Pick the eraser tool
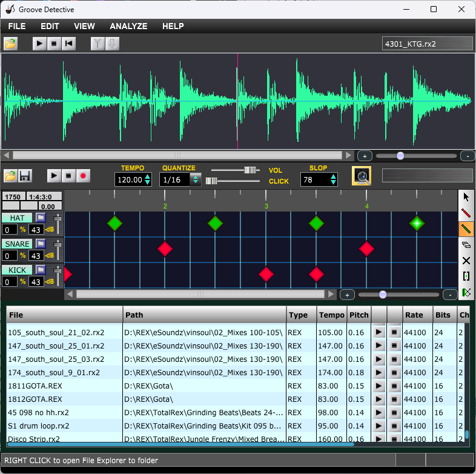Viewport: 476px width, 474px height. click(466, 245)
